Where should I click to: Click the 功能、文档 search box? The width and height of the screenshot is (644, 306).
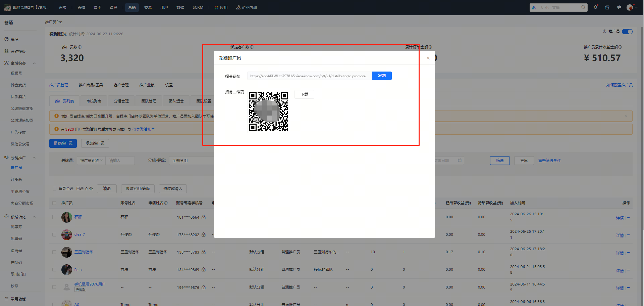coord(558,7)
